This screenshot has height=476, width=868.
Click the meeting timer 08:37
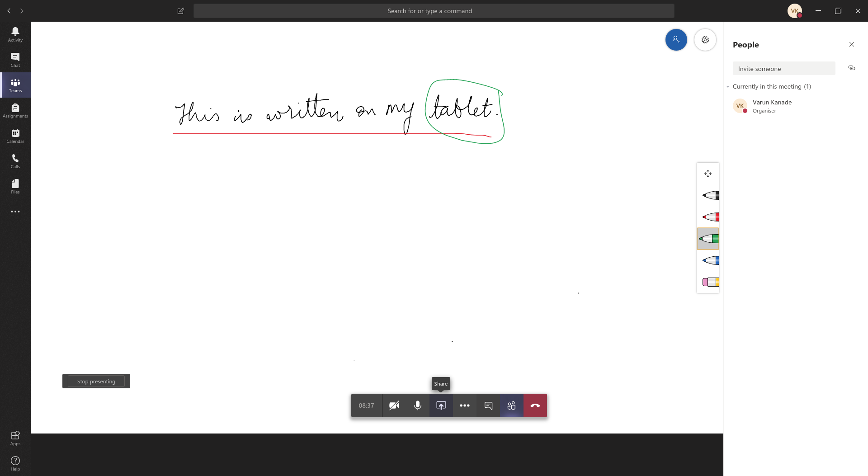tap(367, 405)
